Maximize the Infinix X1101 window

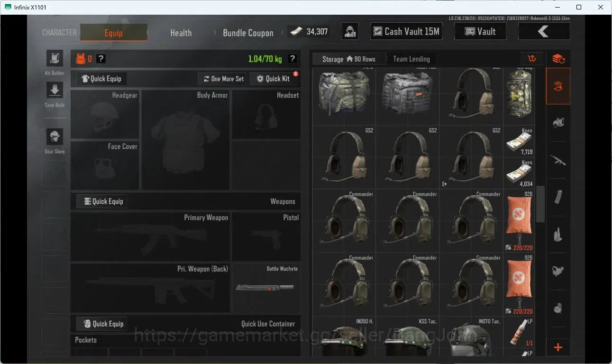(579, 7)
